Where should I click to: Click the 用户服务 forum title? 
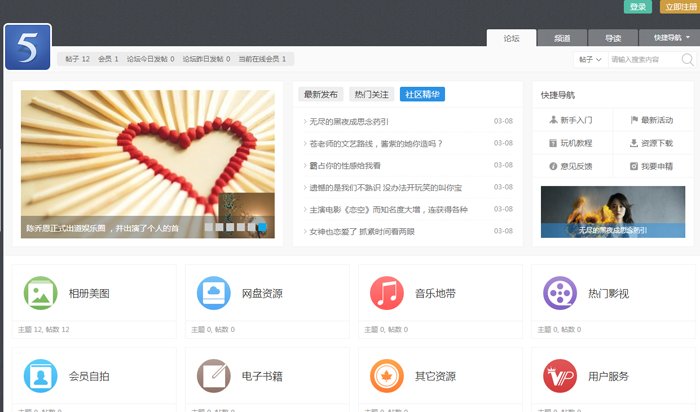tap(608, 376)
